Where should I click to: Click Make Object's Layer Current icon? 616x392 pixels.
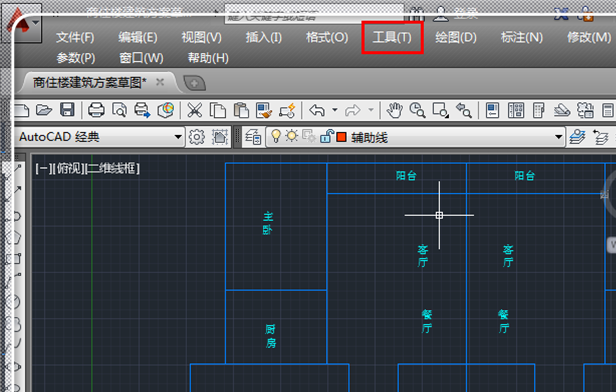(577, 137)
